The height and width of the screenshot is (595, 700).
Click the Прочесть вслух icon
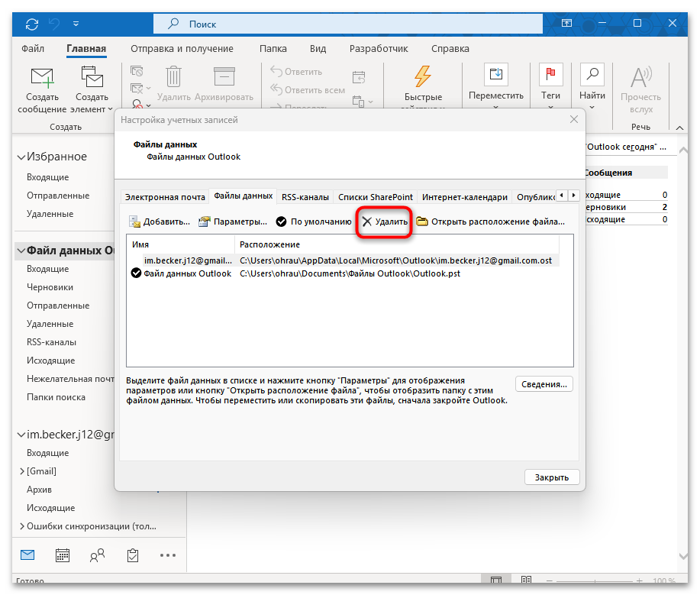pos(641,77)
